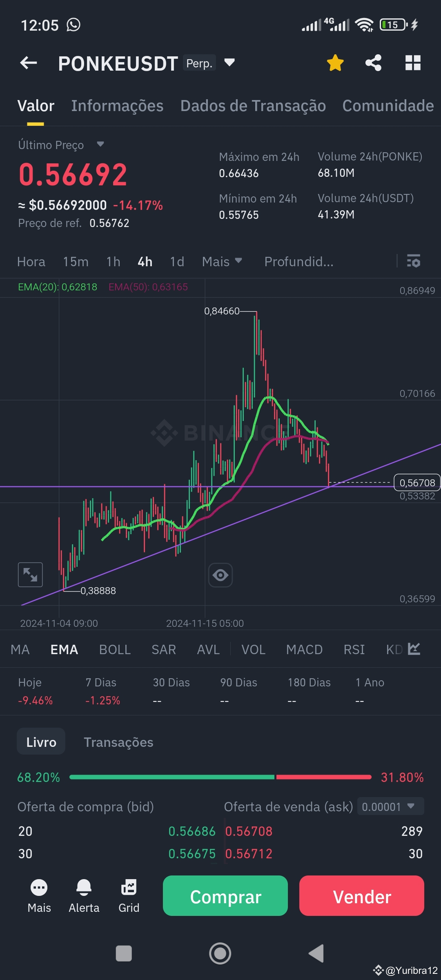Switch to the Dados de Transação tab
Image resolution: width=441 pixels, height=980 pixels.
pyautogui.click(x=253, y=106)
